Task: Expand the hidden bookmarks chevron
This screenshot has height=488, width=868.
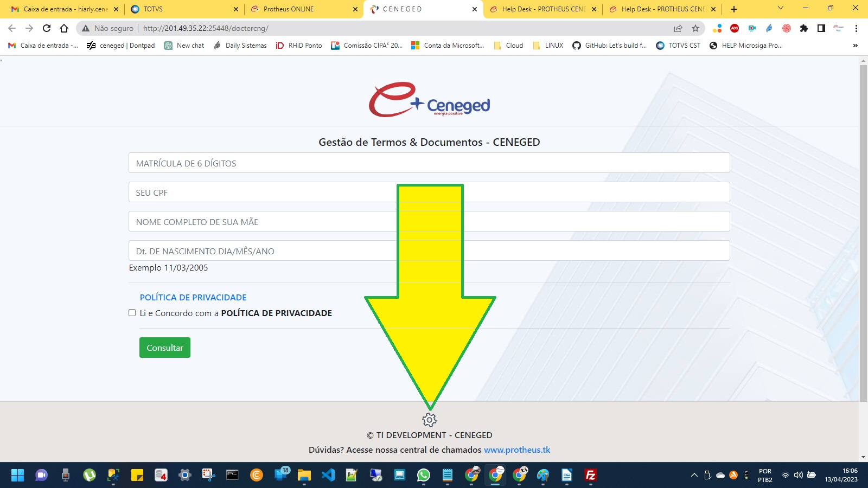Action: (856, 46)
